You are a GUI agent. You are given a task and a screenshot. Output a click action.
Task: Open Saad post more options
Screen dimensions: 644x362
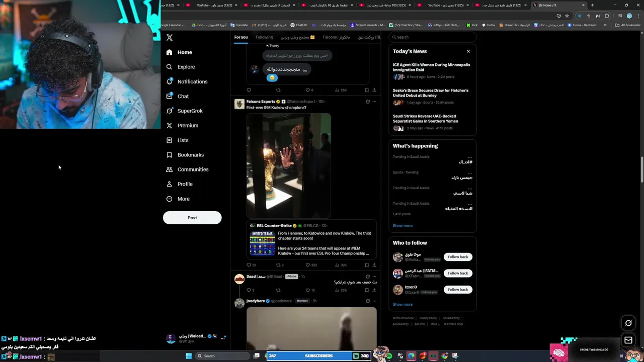374,277
